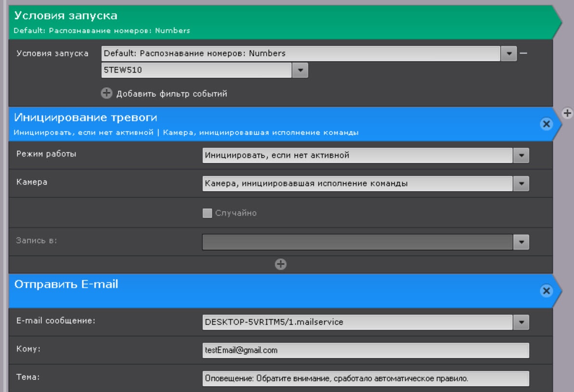Click the centered plus icon below Запись в
The height and width of the screenshot is (392, 574).
click(x=280, y=264)
